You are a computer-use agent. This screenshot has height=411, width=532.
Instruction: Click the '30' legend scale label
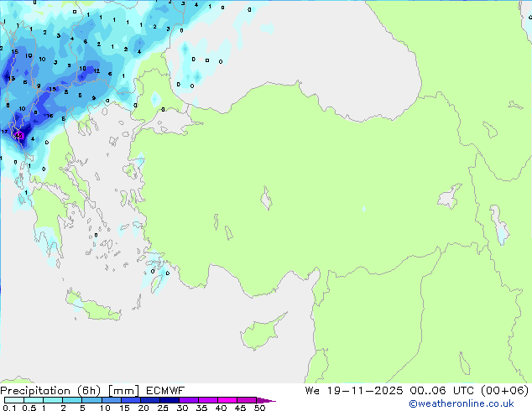(182, 408)
